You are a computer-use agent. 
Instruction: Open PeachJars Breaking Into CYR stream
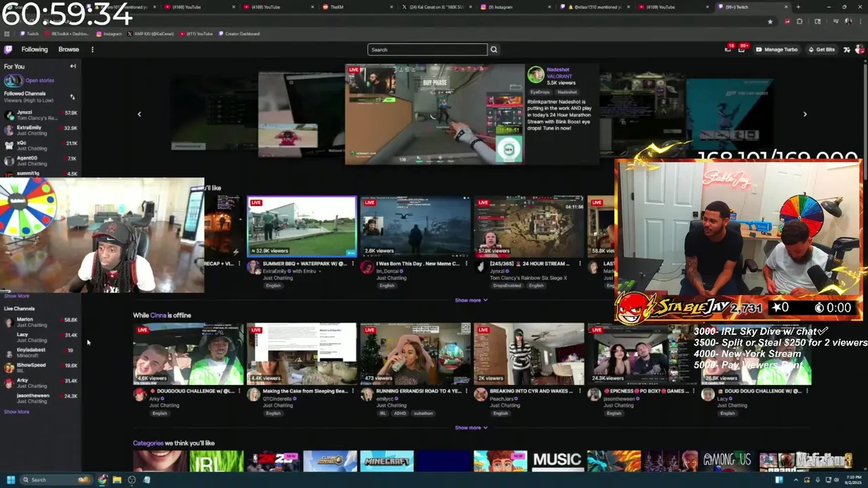click(x=529, y=354)
